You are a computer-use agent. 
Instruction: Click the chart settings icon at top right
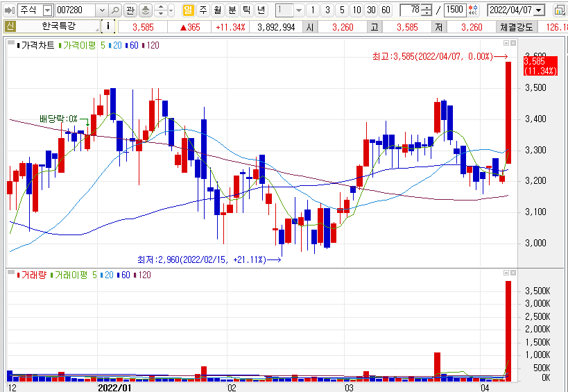click(560, 10)
